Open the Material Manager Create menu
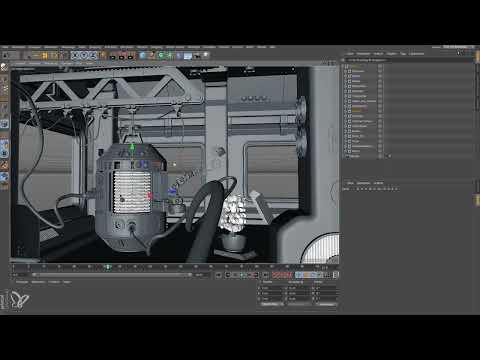The height and width of the screenshot is (360, 480). [x=22, y=282]
